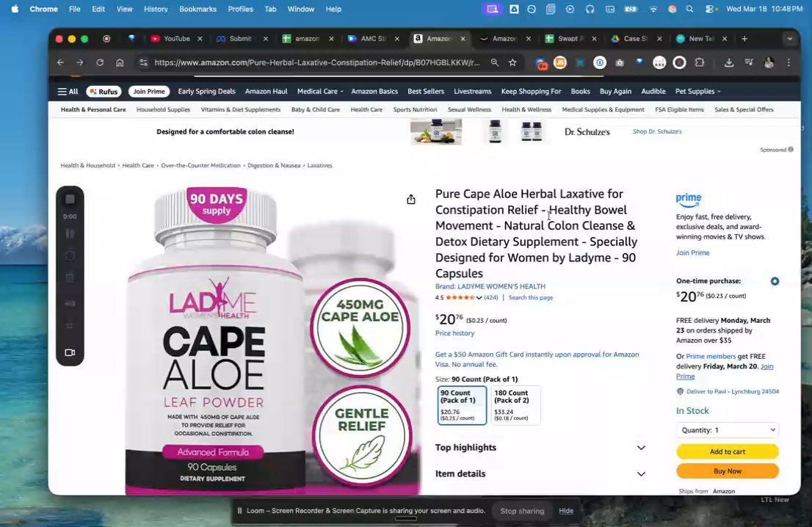Viewport: 812px width, 527px height.
Task: Bookmark this page with the star
Action: [512, 62]
